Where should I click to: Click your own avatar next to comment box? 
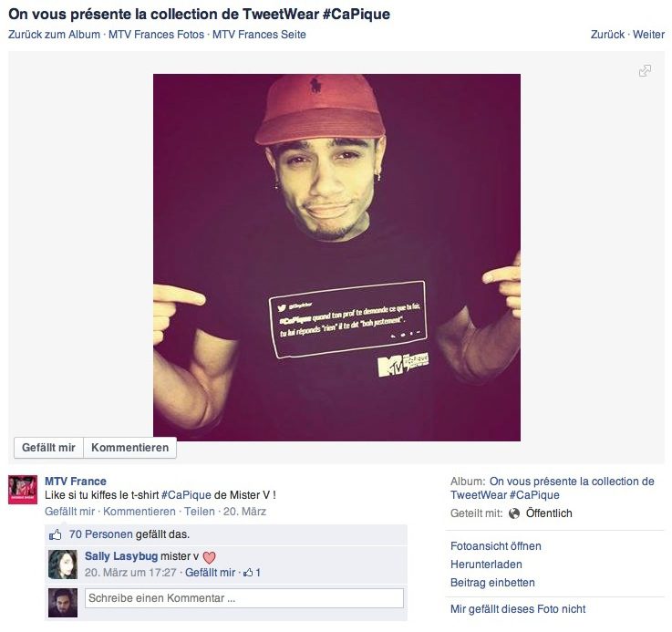point(63,603)
